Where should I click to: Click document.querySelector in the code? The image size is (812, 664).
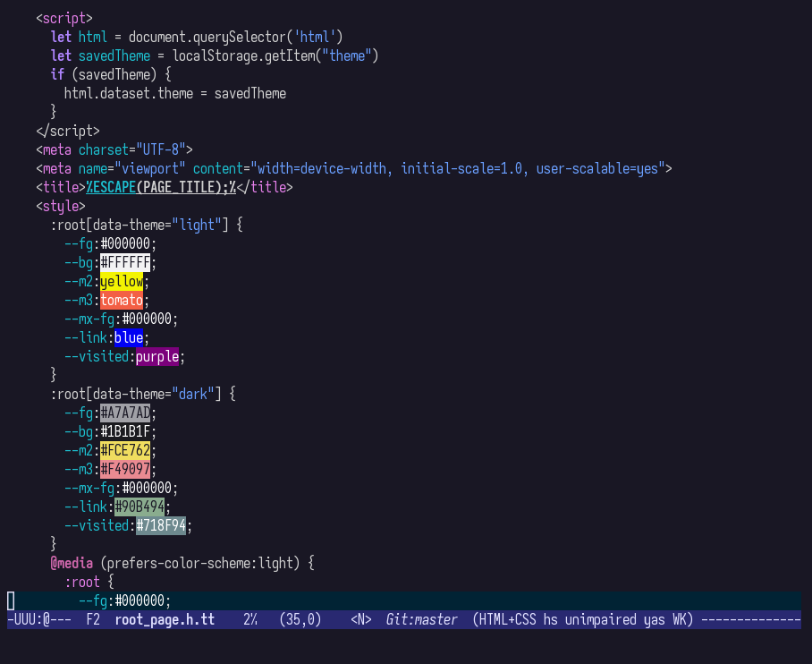[x=207, y=38]
